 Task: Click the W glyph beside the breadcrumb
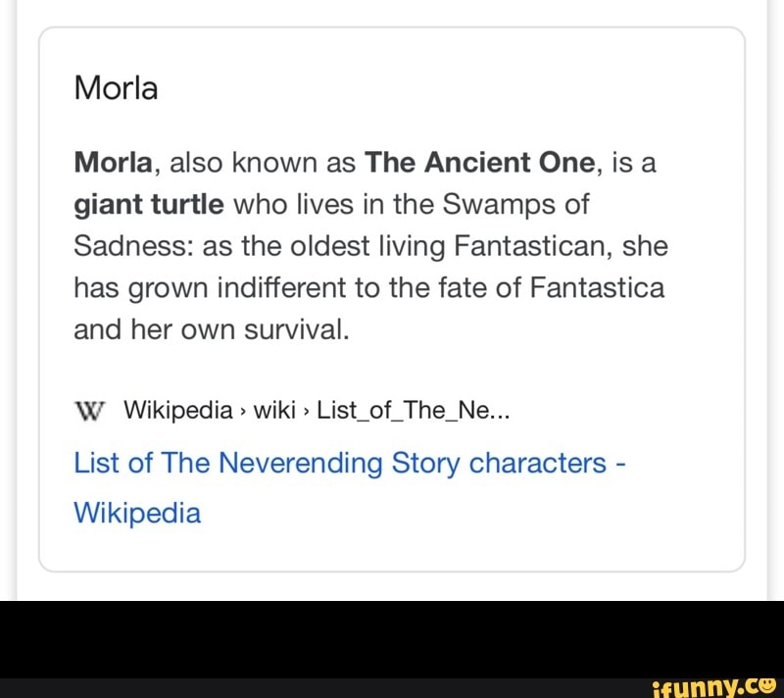90,410
